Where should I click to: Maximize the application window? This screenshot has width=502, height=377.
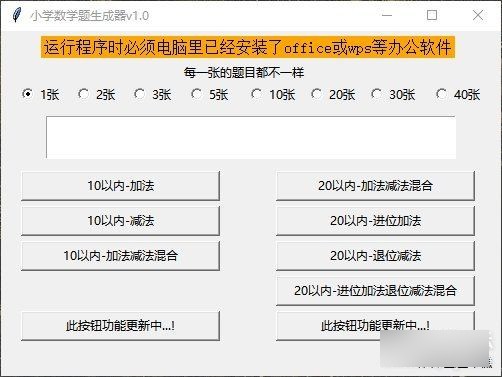(432, 15)
